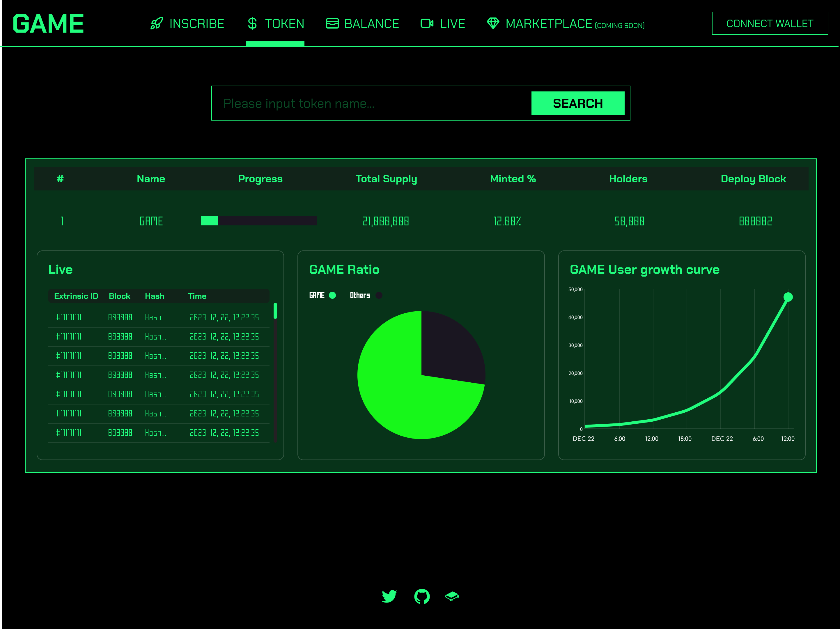
Task: Click the dollar sign Token icon
Action: 252,24
